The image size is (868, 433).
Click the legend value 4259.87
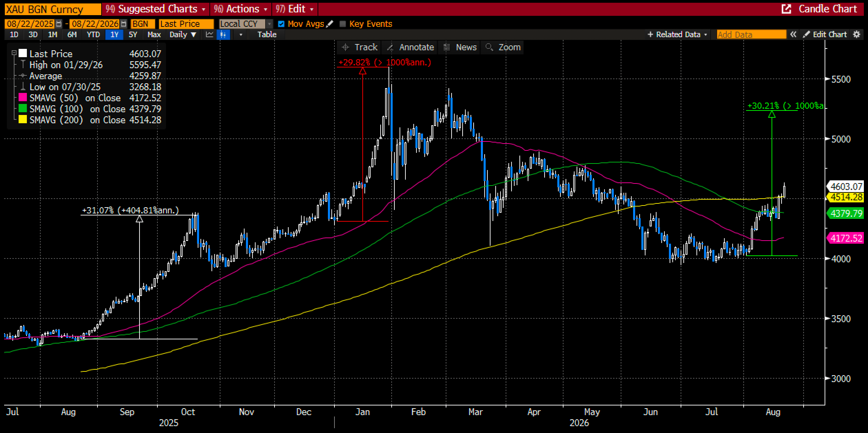point(145,76)
